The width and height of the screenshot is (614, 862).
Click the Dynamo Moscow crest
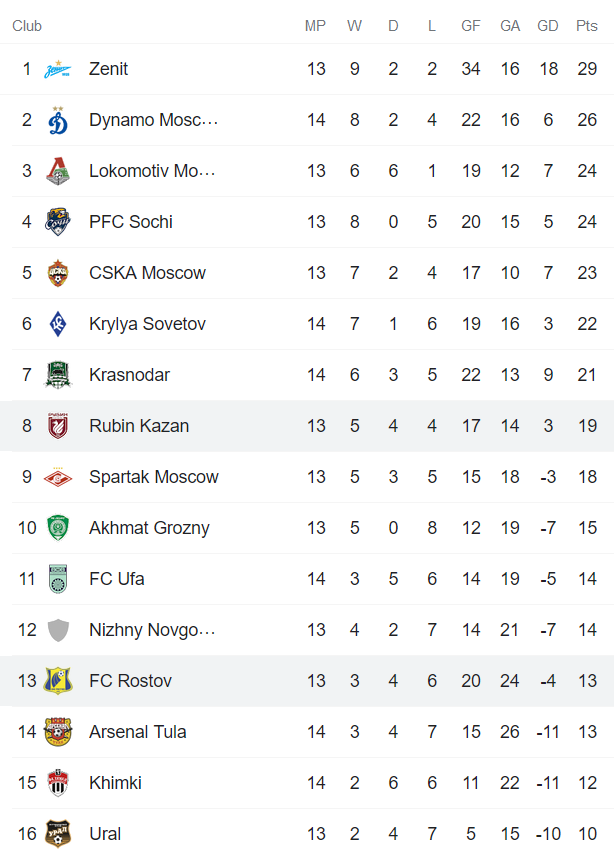tap(60, 119)
